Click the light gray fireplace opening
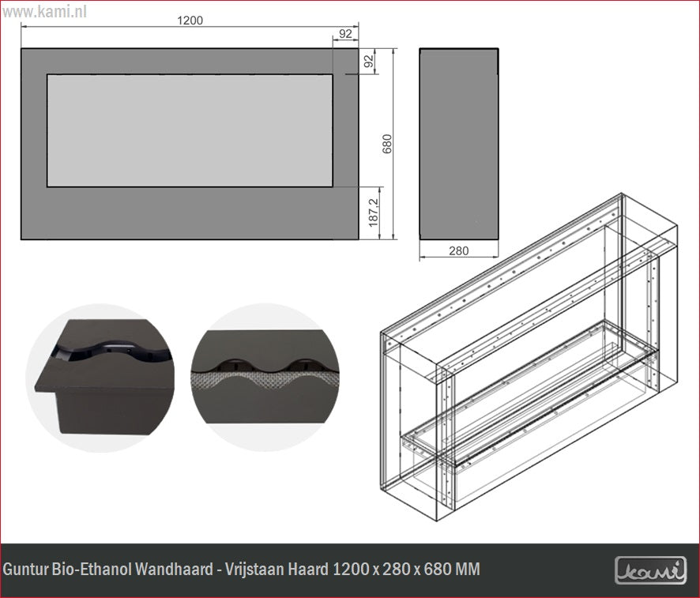This screenshot has width=700, height=598. [x=190, y=130]
